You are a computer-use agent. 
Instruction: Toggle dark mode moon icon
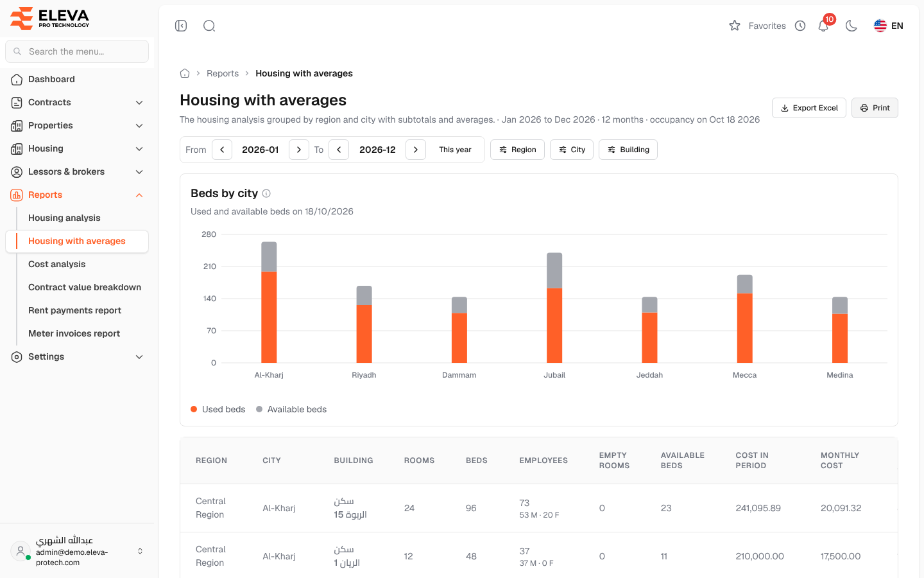click(x=851, y=26)
